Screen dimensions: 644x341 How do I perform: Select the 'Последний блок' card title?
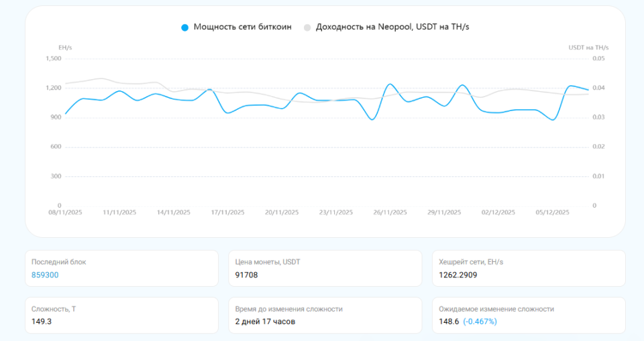(59, 262)
